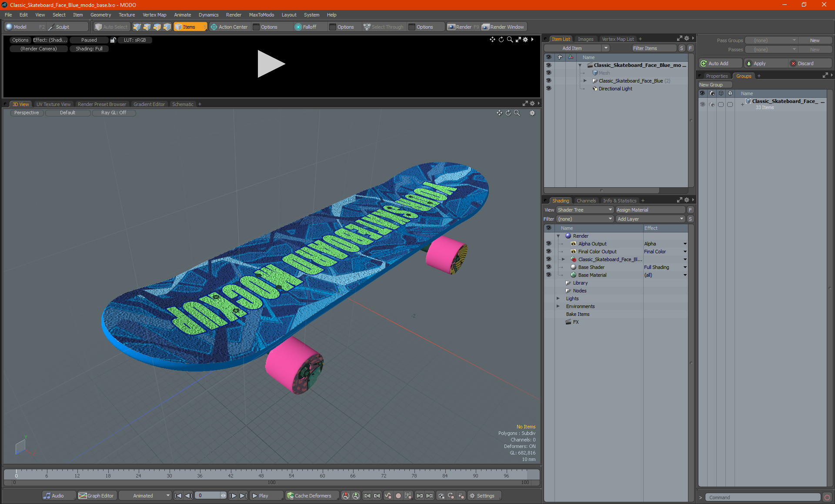Open the Action Center tool
Viewport: 835px width, 504px height.
pyautogui.click(x=229, y=27)
